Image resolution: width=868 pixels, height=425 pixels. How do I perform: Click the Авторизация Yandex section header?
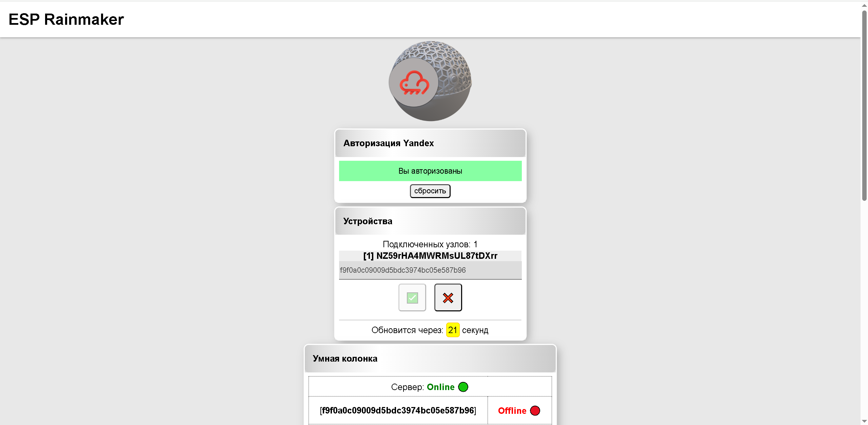[x=430, y=143]
